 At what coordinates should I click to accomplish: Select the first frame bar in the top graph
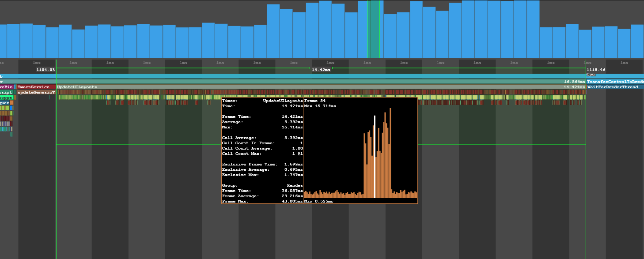pos(3,41)
